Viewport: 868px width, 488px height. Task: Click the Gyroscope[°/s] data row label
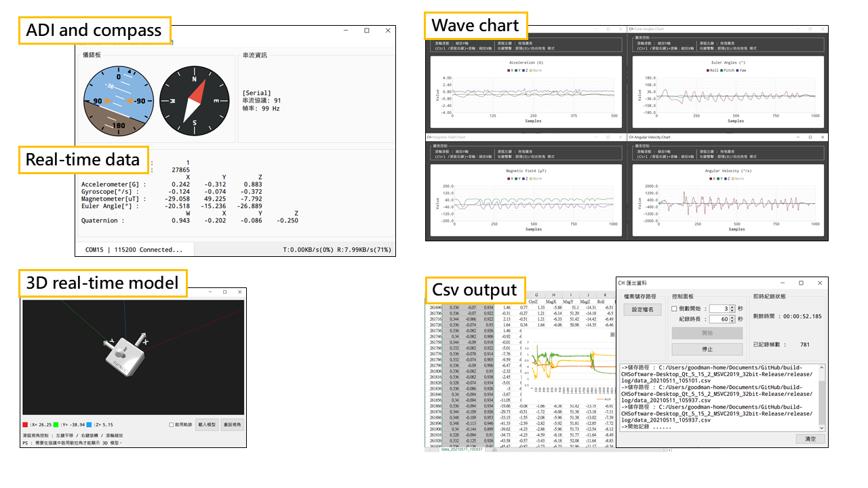pyautogui.click(x=113, y=192)
